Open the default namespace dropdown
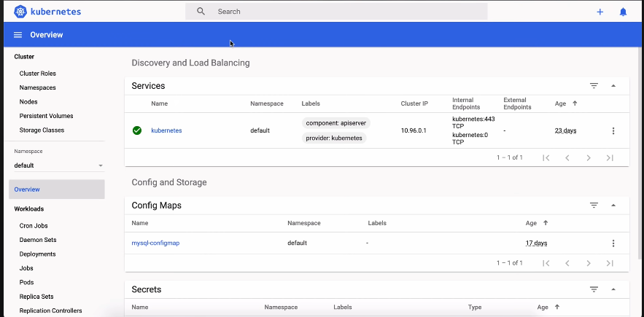The image size is (644, 317). (58, 165)
